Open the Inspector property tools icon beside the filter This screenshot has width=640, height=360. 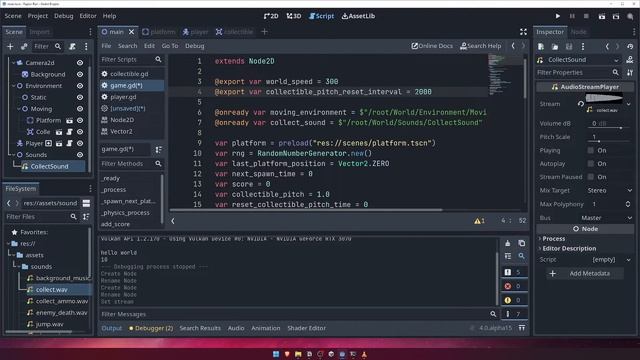630,73
